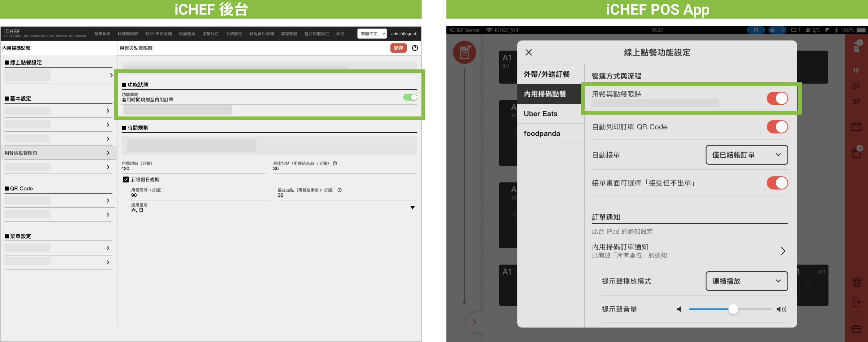Viewport: 868px width, 342px height.
Task: Expand the 適用星期 dropdown arrow
Action: point(412,208)
